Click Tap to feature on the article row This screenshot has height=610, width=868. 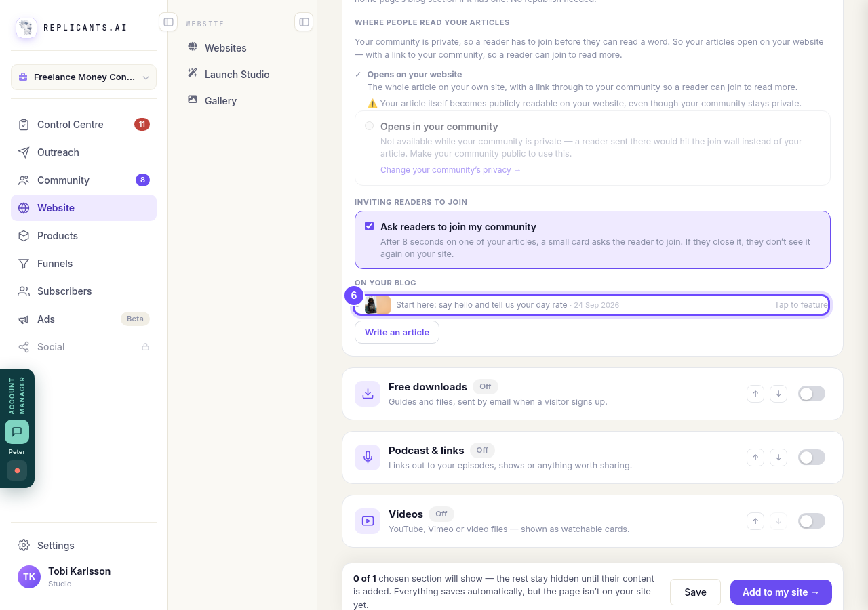click(x=801, y=305)
